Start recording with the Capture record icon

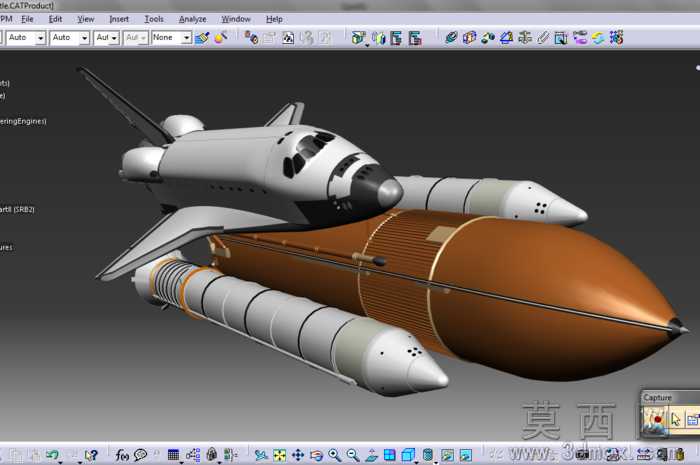(x=655, y=420)
